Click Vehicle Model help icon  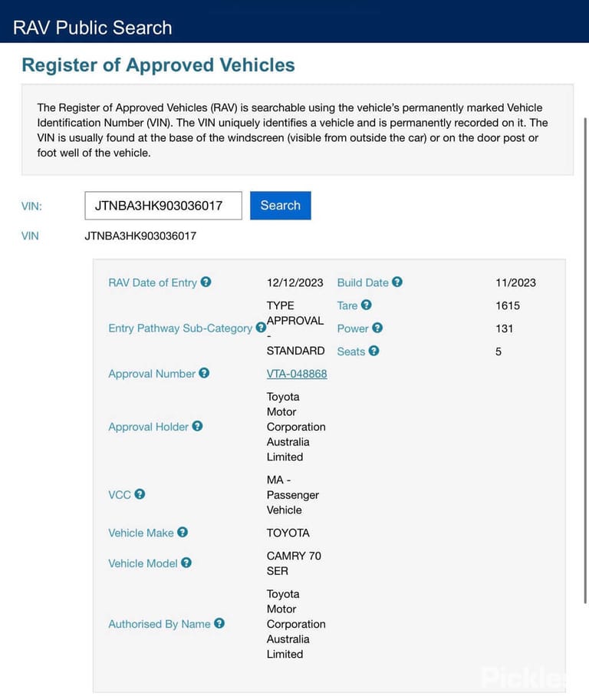186,563
